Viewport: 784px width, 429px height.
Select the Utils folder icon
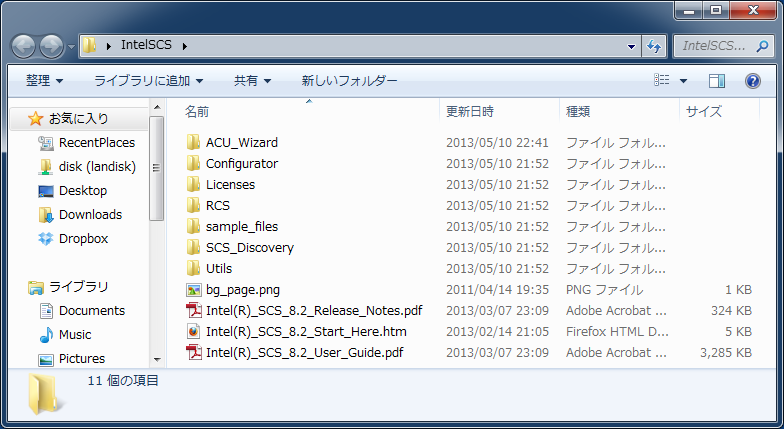tap(194, 268)
